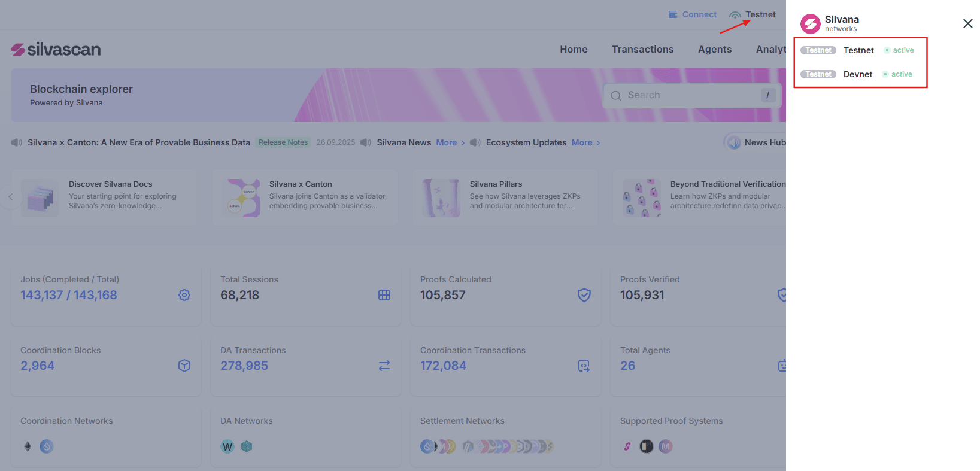Click the Silvana networks logo icon
The width and height of the screenshot is (980, 471).
(811, 24)
